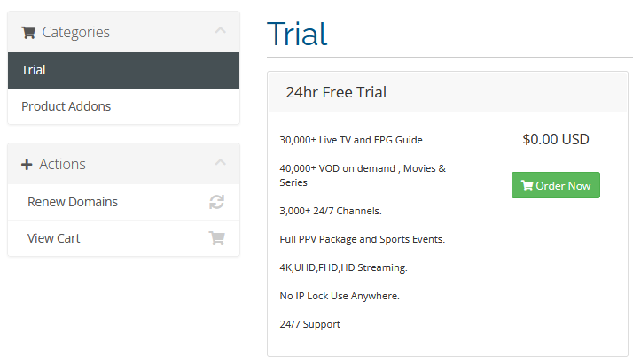Image resolution: width=633 pixels, height=364 pixels.
Task: Collapse the Actions panel chevron
Action: 220,164
